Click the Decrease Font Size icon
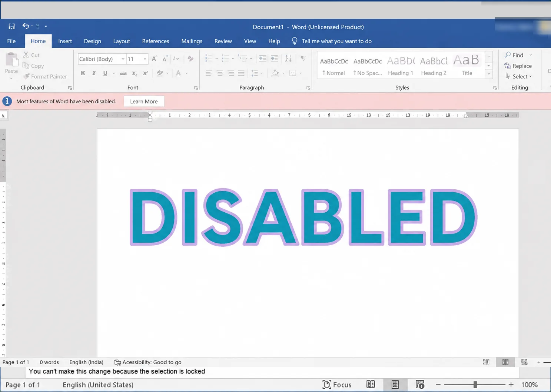 [165, 59]
